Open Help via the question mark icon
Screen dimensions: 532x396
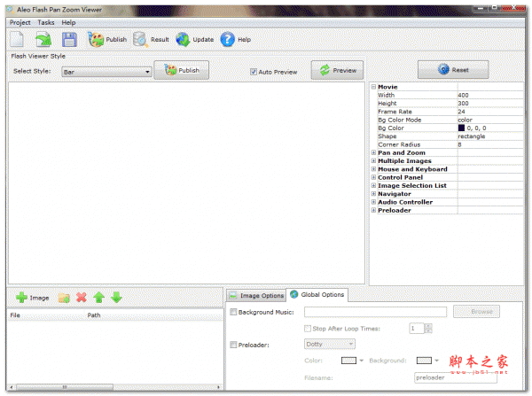tap(227, 39)
